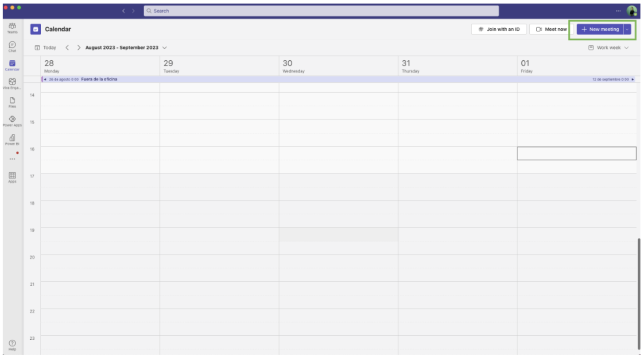Open the Work week view dropdown
This screenshot has height=357, width=644.
608,48
